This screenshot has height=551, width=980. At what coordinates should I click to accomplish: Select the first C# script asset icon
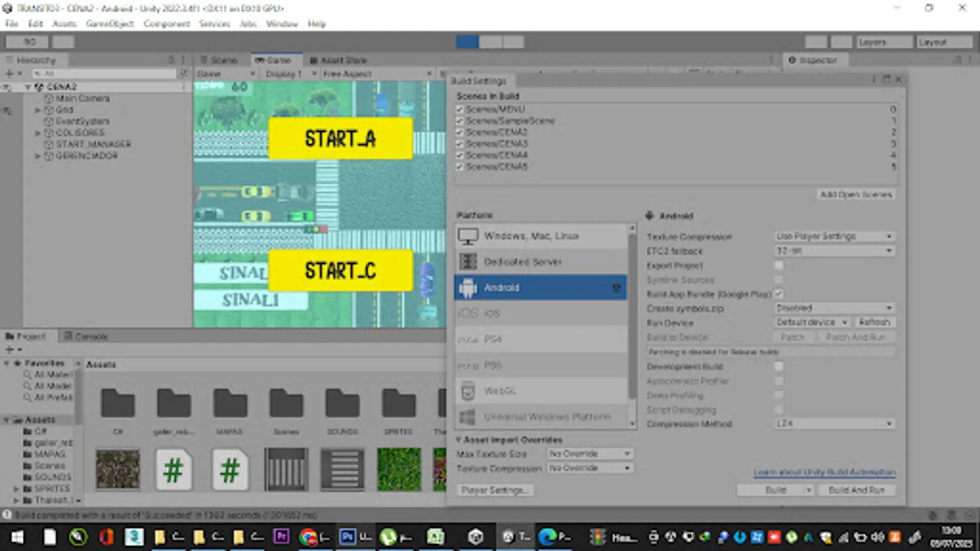point(173,470)
